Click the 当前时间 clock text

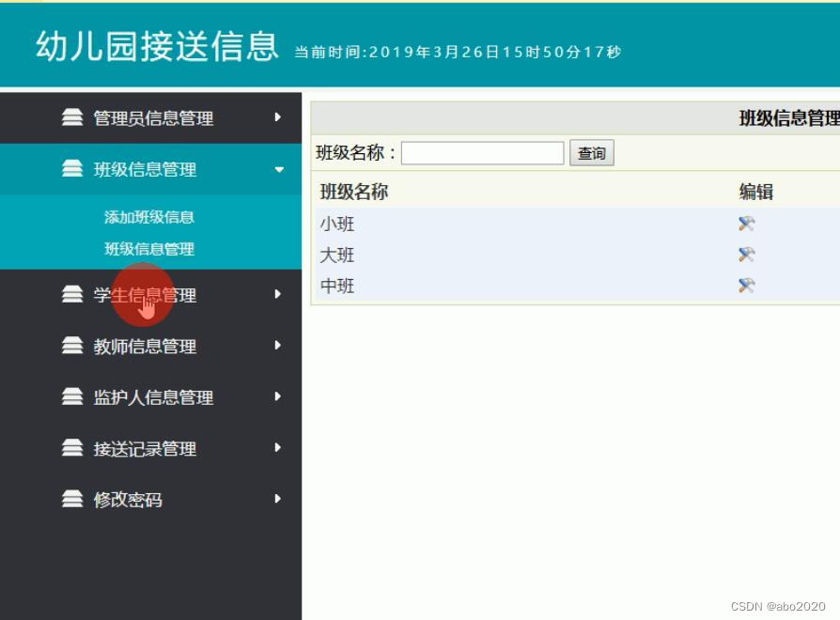tap(458, 52)
